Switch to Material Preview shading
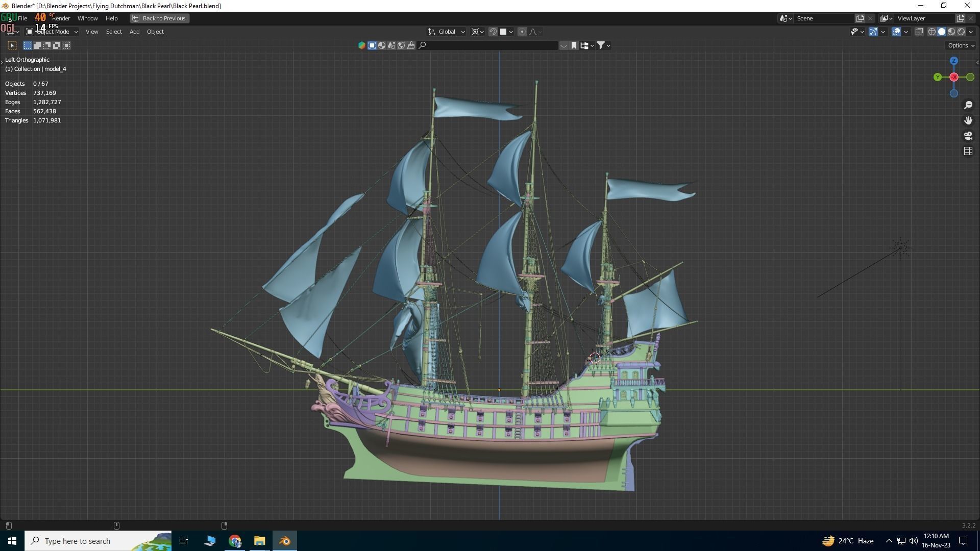980x551 pixels. (x=951, y=32)
